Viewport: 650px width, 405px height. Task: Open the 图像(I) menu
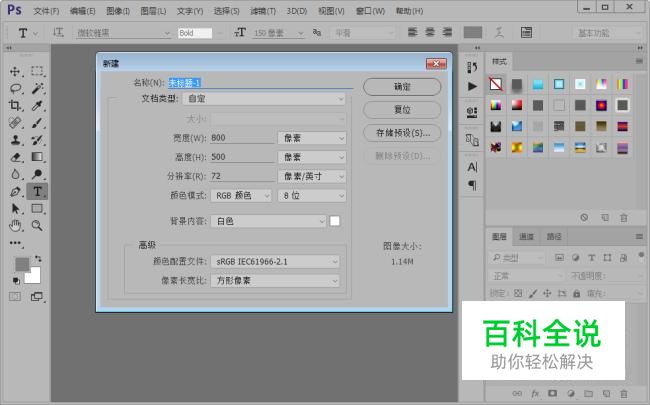click(x=118, y=11)
